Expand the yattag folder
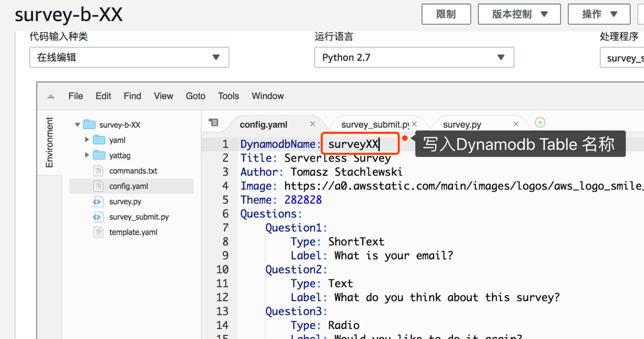 [x=87, y=155]
